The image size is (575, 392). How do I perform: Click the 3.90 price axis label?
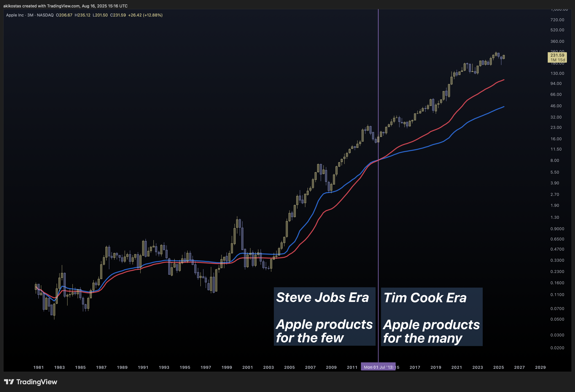point(555,183)
